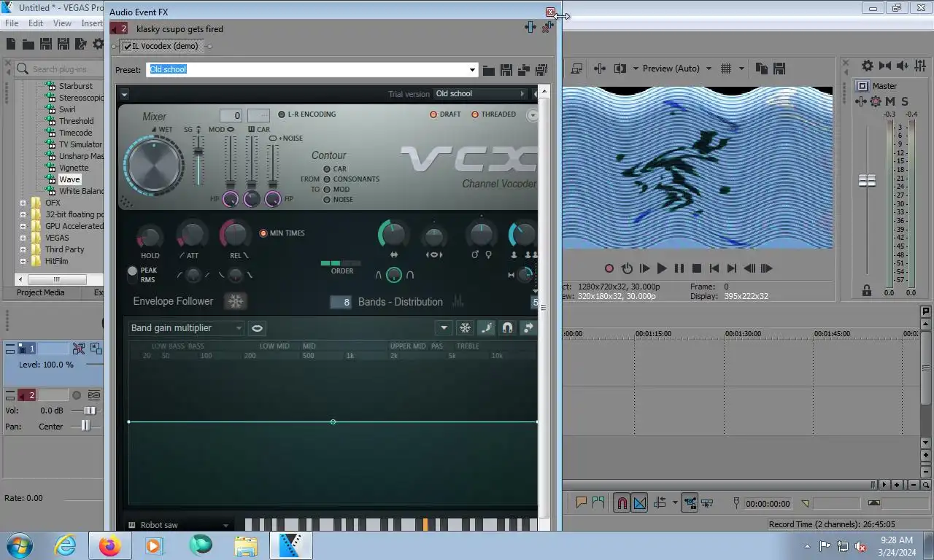The height and width of the screenshot is (560, 934).
Task: Click the record button under preview
Action: (609, 268)
